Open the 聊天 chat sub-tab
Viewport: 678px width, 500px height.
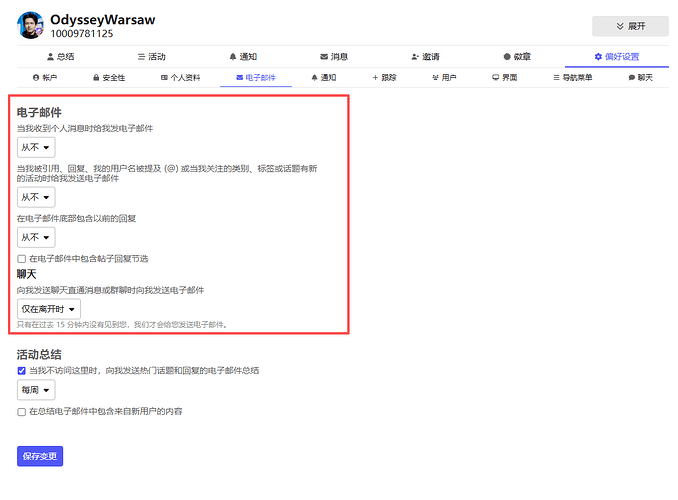tap(640, 77)
